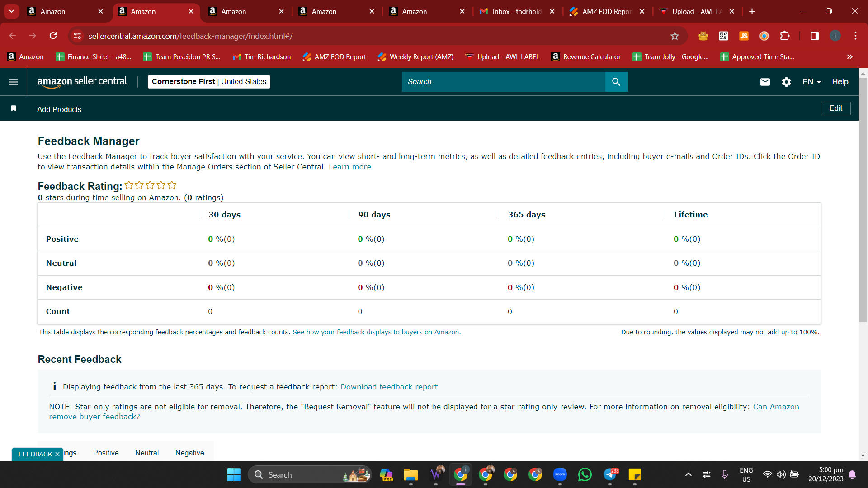
Task: Open the Tim Richardson bookmark
Action: 261,57
